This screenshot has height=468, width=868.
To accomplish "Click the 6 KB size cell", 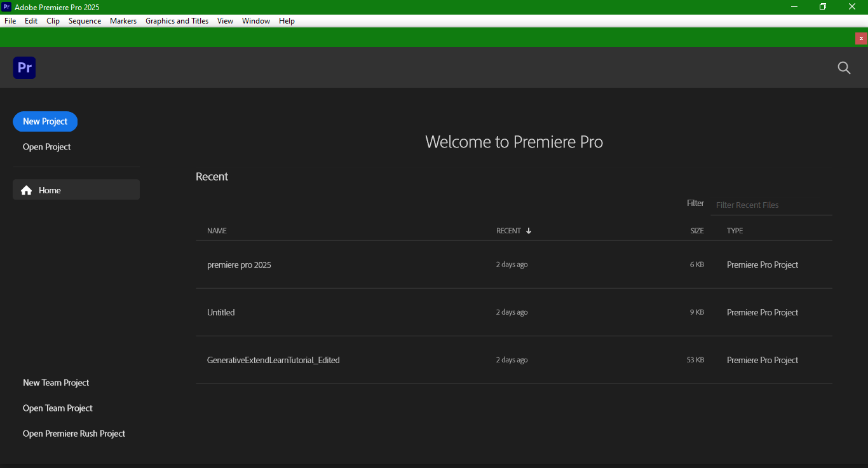I will coord(697,265).
